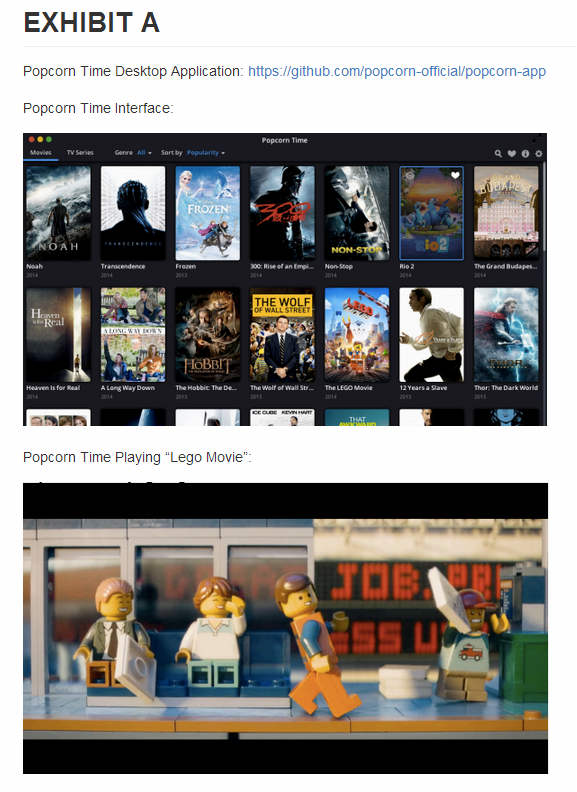Click the yellow minimize traffic light
Screen dimensions: 577x792
[40, 139]
